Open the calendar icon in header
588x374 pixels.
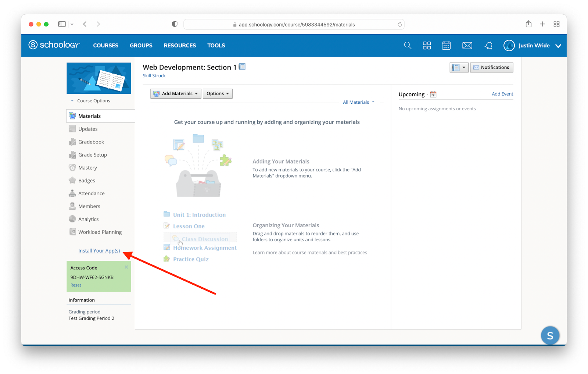(x=446, y=46)
